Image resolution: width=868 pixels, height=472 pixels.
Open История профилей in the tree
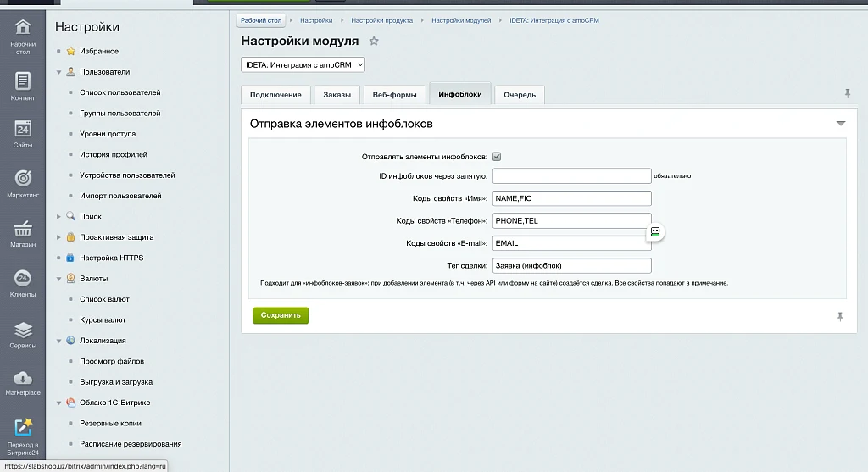[x=114, y=154]
